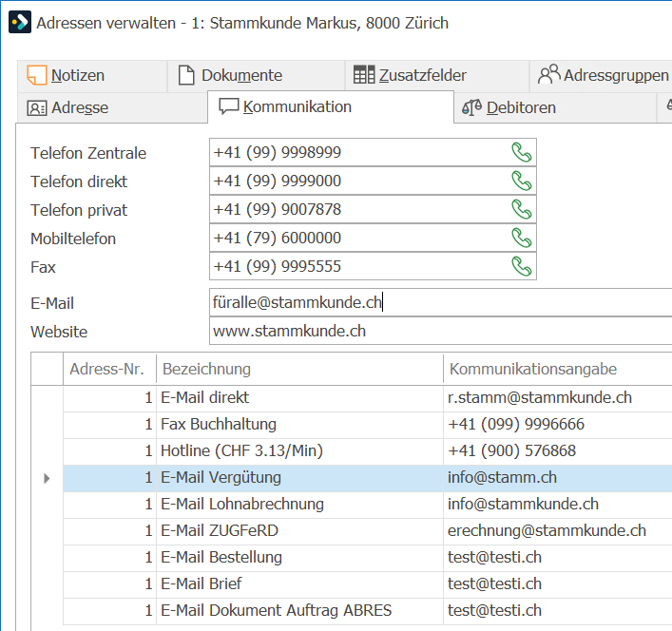Switch to the Adresse tab
This screenshot has height=631, width=672.
112,108
